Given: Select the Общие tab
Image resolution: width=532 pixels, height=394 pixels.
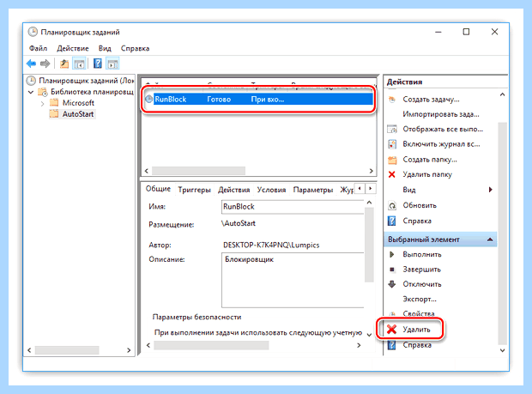Looking at the screenshot, I should (x=158, y=189).
